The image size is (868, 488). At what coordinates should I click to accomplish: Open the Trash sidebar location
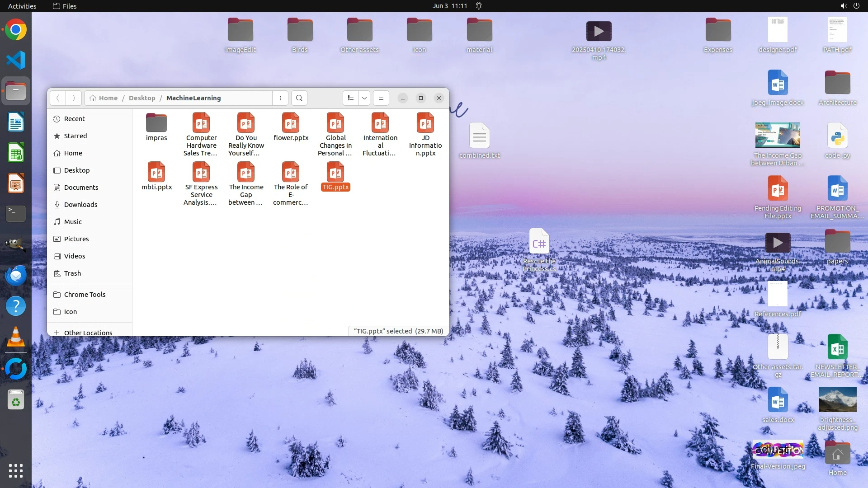(72, 273)
